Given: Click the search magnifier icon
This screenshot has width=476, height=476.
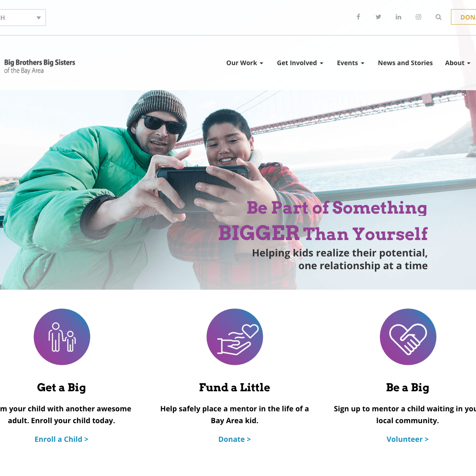Looking at the screenshot, I should 439,17.
